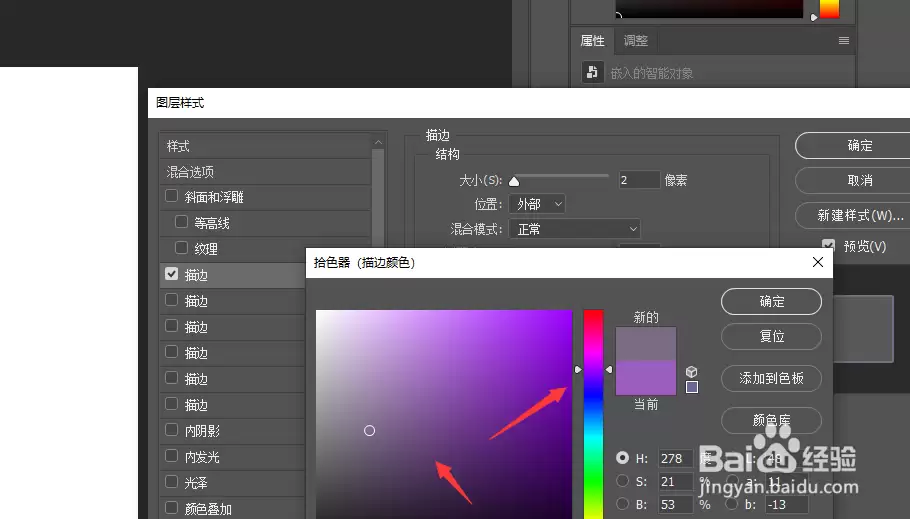Click the 光泽 style row label

coord(196,483)
